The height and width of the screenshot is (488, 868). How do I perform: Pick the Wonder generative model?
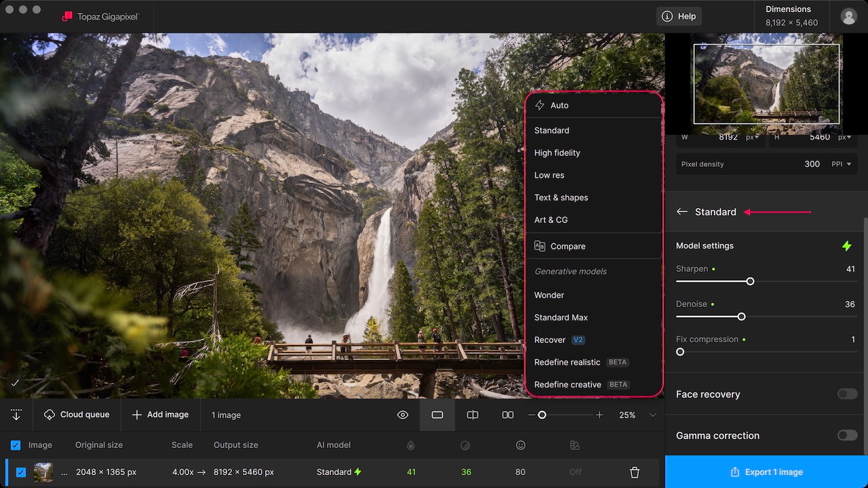594,295
